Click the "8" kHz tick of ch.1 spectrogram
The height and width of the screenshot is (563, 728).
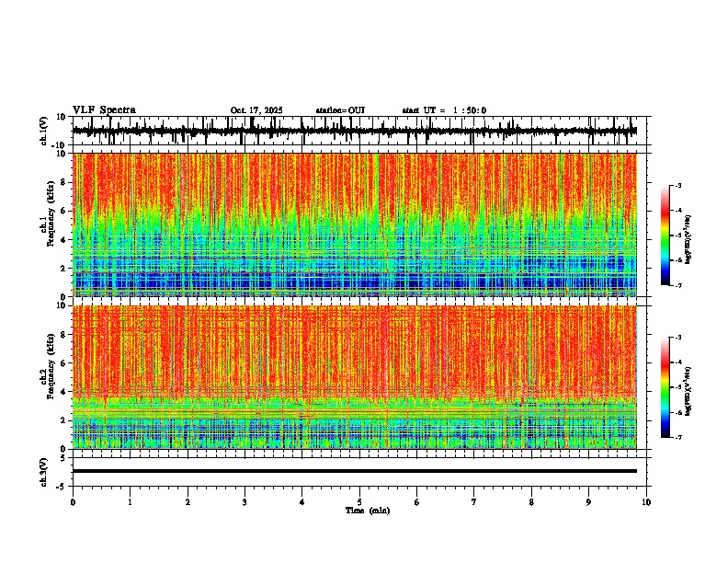64,182
